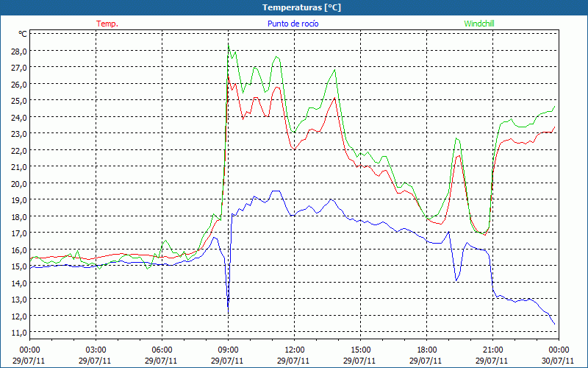The image size is (588, 368).
Task: Click the 15:00 time axis label
Action: point(360,350)
